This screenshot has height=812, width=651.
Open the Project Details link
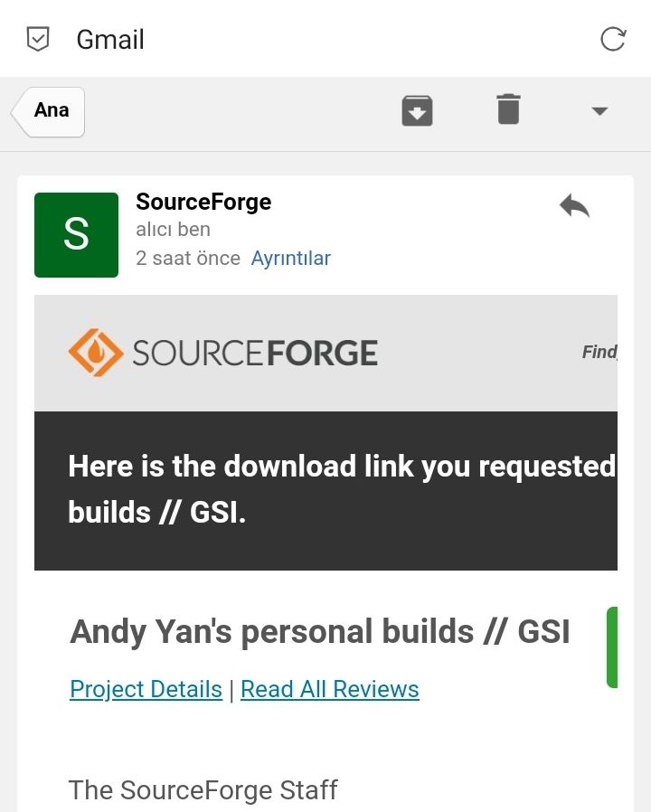click(146, 689)
